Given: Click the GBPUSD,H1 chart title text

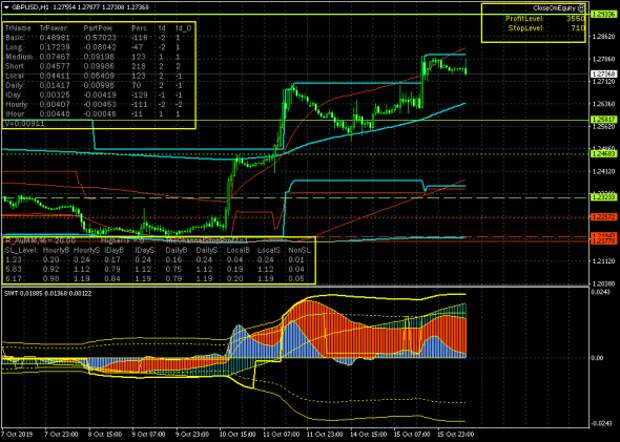Looking at the screenshot, I should point(27,6).
